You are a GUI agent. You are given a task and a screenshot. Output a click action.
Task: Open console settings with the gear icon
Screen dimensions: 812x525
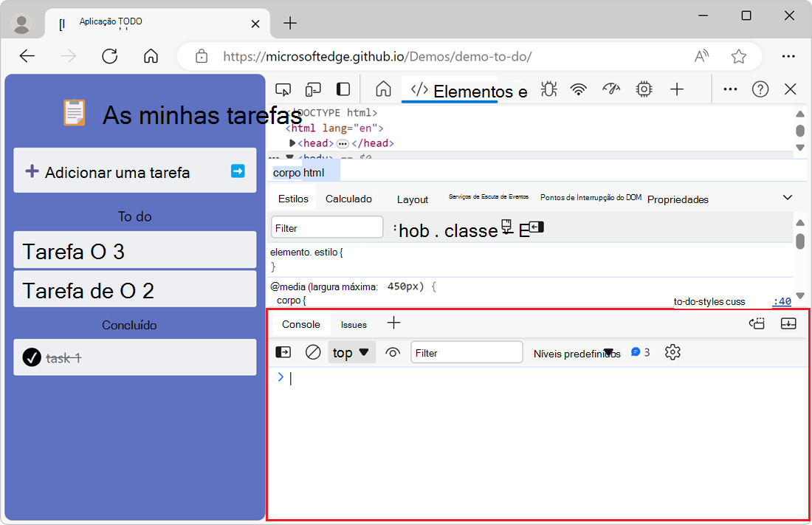tap(672, 352)
